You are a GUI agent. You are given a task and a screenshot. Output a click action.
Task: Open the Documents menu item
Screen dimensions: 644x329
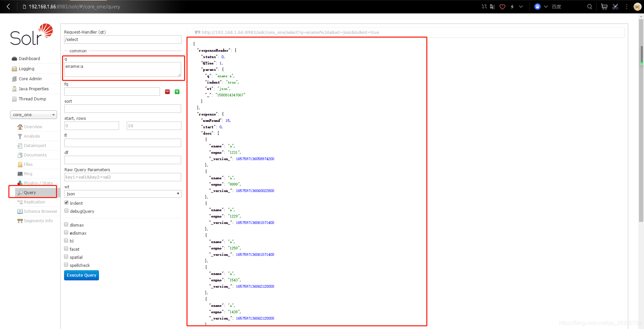(x=35, y=155)
